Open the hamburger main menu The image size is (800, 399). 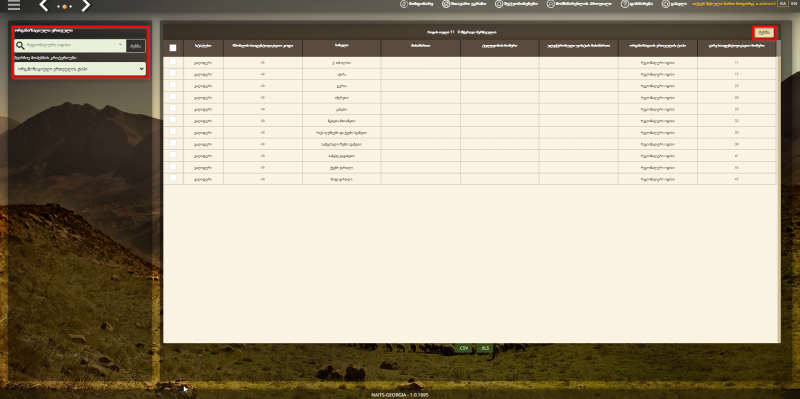point(14,6)
